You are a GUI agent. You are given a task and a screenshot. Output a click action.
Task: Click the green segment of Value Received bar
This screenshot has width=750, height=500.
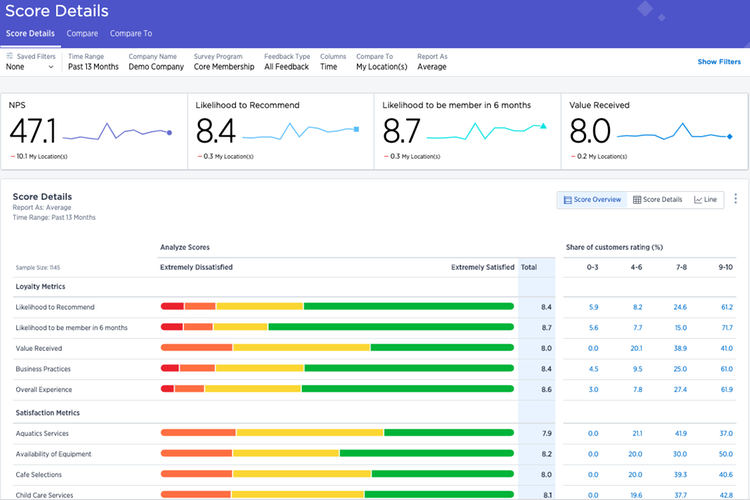[x=441, y=348]
